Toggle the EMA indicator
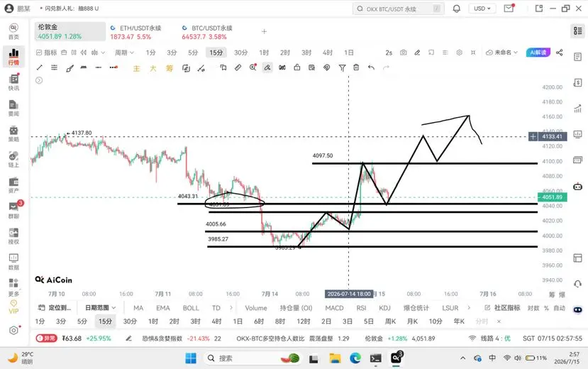This screenshot has width=588, height=369. pyautogui.click(x=163, y=308)
